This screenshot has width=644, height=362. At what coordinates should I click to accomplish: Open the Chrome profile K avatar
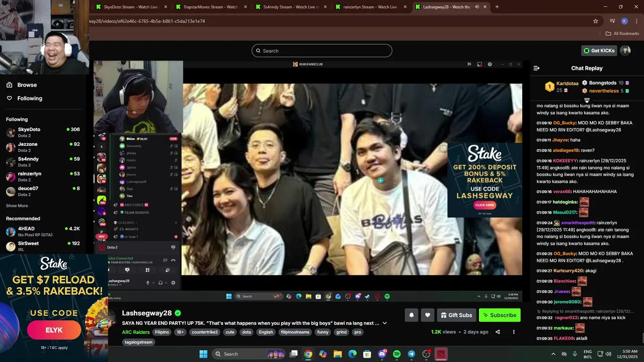click(x=624, y=21)
